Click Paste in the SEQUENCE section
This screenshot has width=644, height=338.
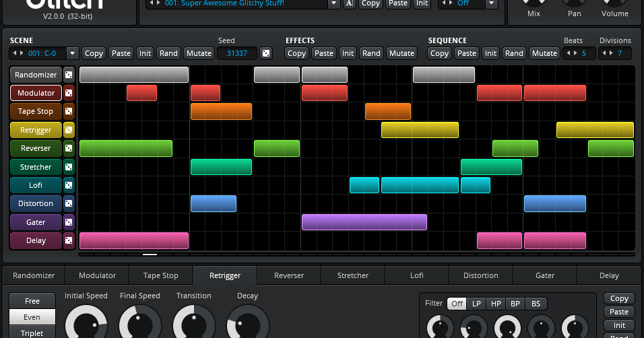pyautogui.click(x=467, y=53)
